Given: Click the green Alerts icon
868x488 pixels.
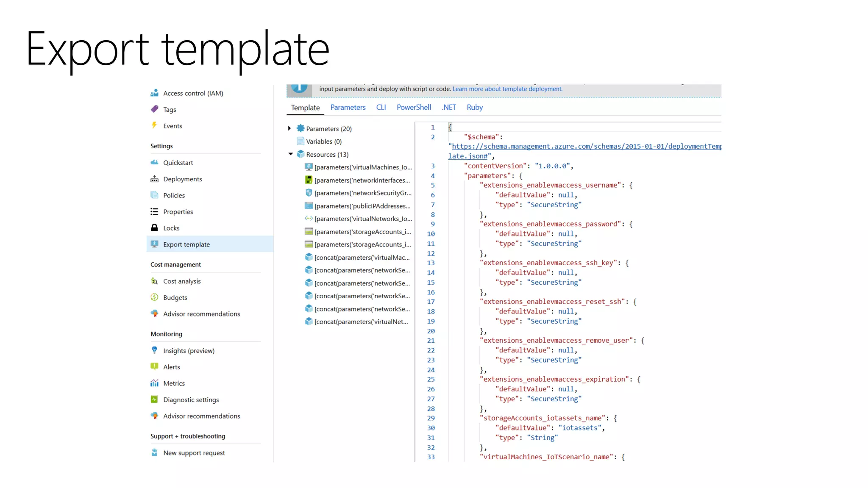Looking at the screenshot, I should 154,367.
